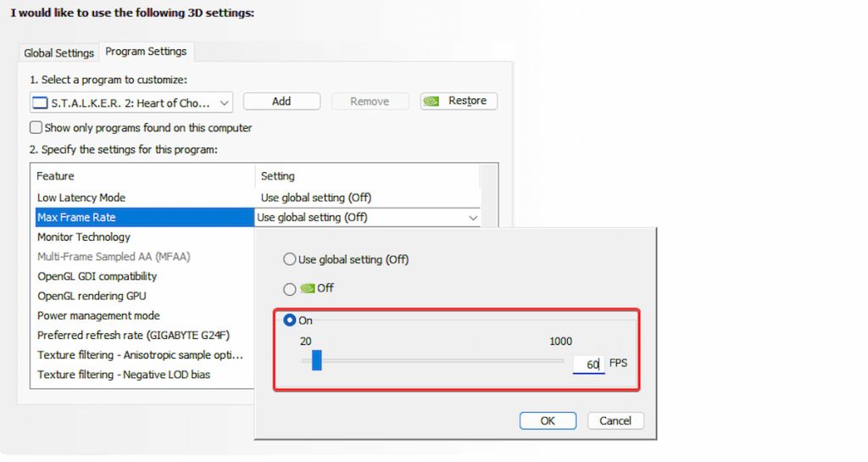Select the Low Latency Mode row
This screenshot has height=462, width=868.
click(81, 198)
